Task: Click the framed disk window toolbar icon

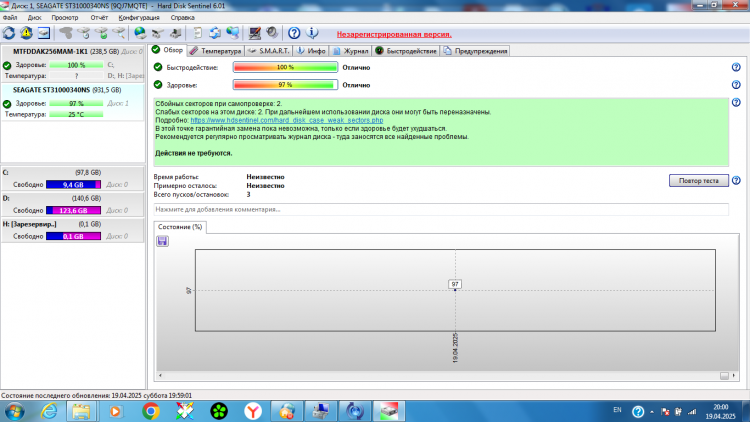Action: point(44,33)
